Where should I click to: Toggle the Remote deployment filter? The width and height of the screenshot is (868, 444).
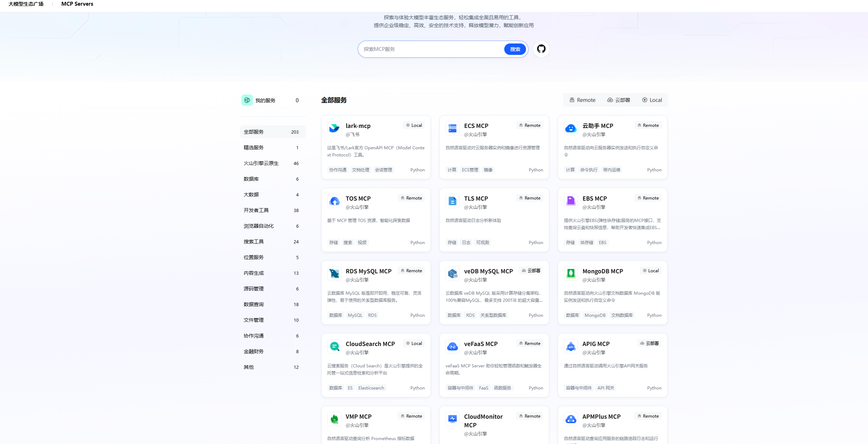click(582, 100)
